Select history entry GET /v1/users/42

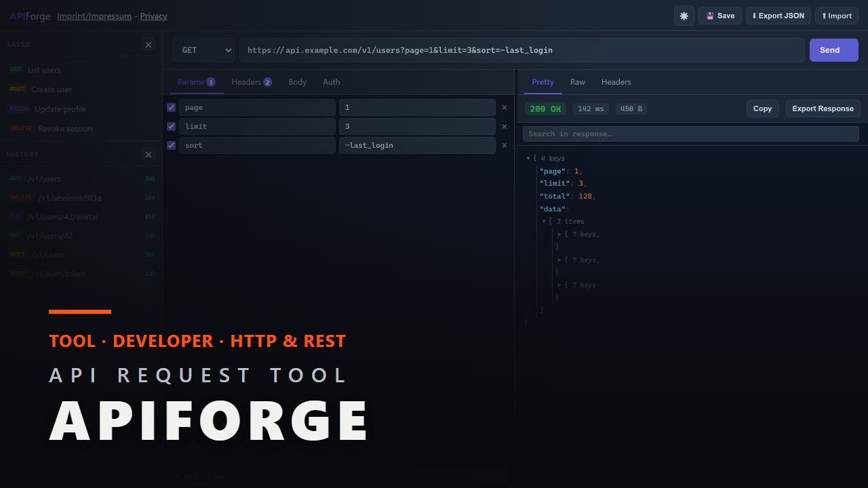pos(81,236)
